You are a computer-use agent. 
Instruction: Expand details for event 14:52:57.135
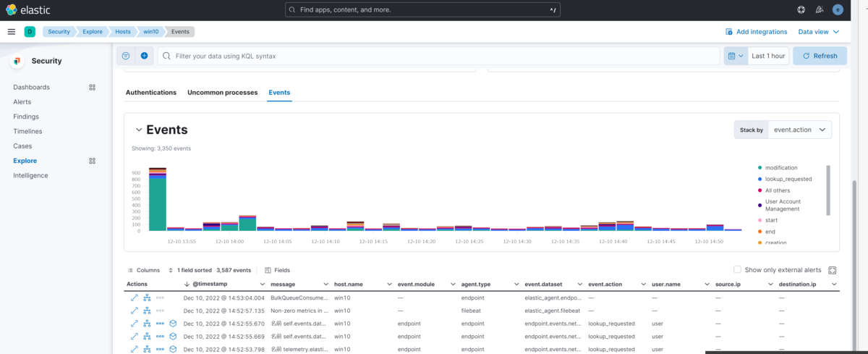click(134, 310)
